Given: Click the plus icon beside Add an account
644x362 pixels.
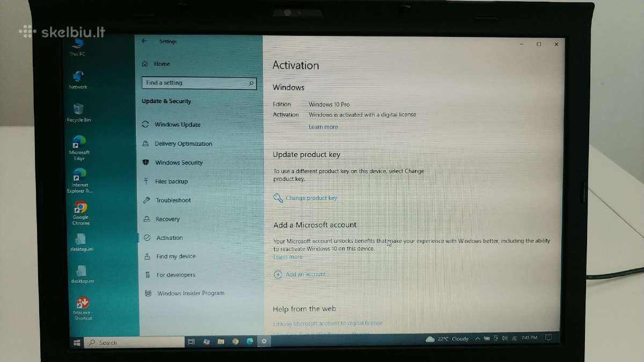Looking at the screenshot, I should [x=277, y=275].
